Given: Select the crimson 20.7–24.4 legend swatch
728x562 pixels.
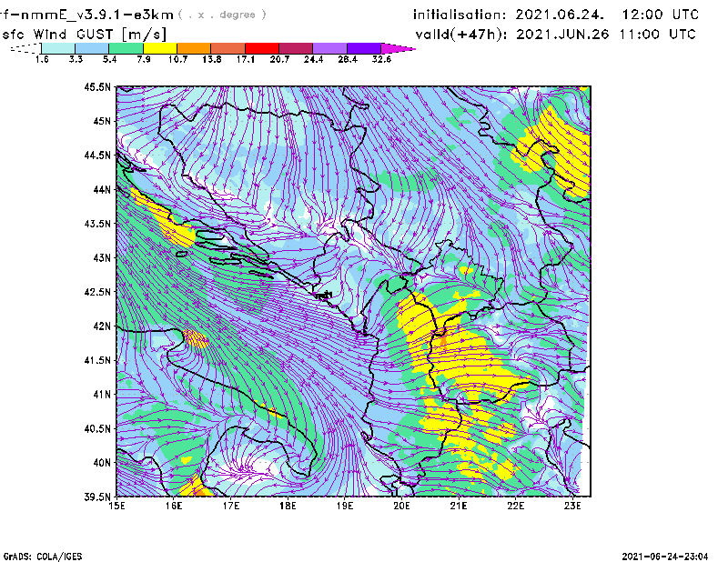Looking at the screenshot, I should point(296,48).
